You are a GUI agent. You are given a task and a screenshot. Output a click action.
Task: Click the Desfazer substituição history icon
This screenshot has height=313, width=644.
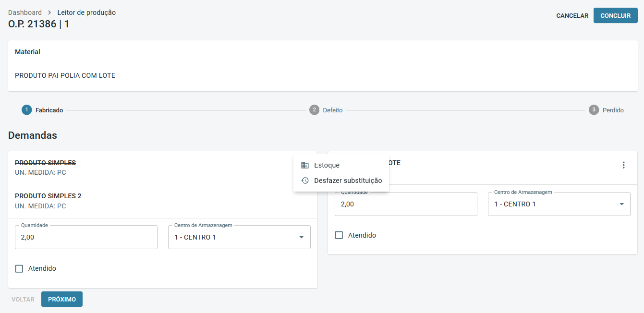point(304,181)
